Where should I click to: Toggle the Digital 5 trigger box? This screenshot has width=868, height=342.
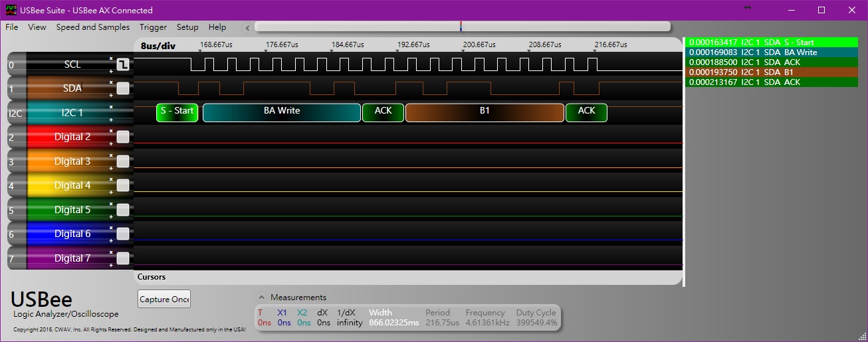click(x=123, y=210)
